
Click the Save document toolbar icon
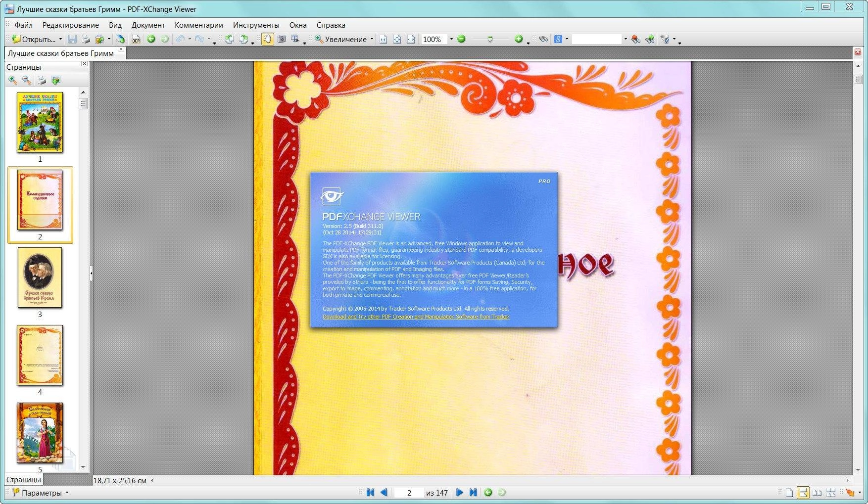point(72,39)
